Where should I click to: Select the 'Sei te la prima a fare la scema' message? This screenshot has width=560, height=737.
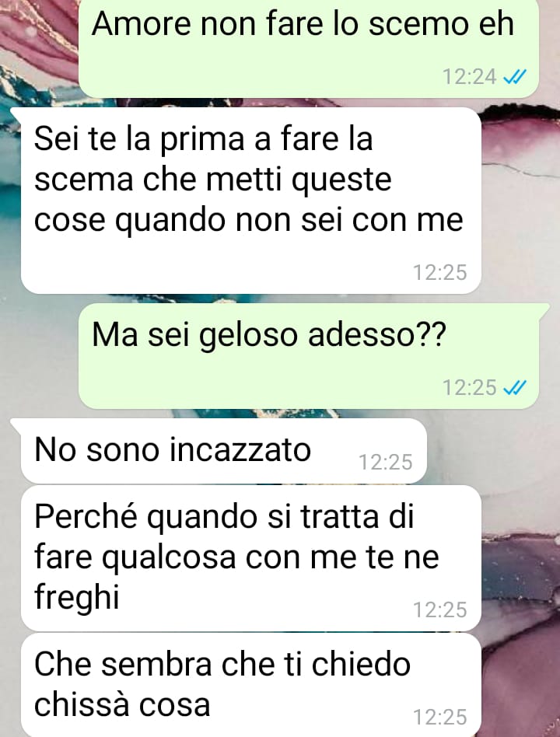point(251,201)
